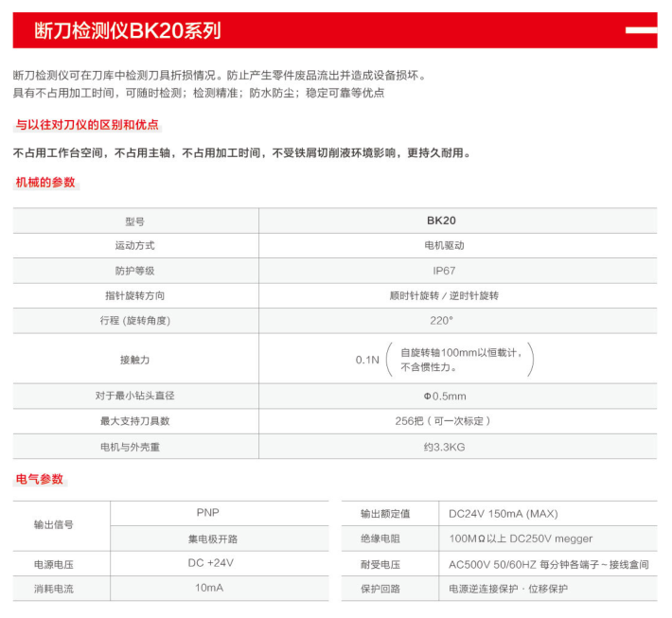Click the PNP output signal value
672x618 pixels.
[208, 513]
